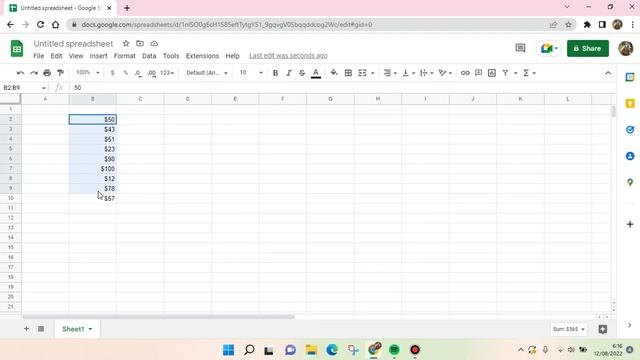Open the Borders tool
The height and width of the screenshot is (360, 640).
pyautogui.click(x=348, y=73)
